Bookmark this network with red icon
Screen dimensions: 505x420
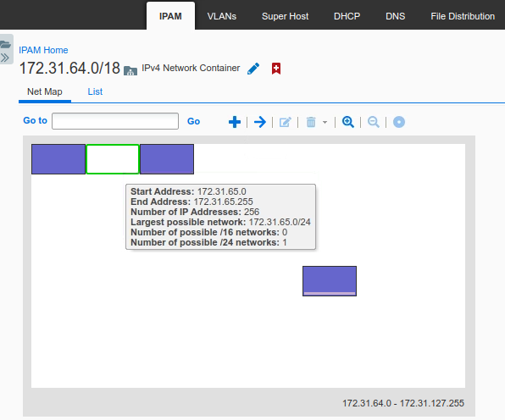(x=276, y=69)
